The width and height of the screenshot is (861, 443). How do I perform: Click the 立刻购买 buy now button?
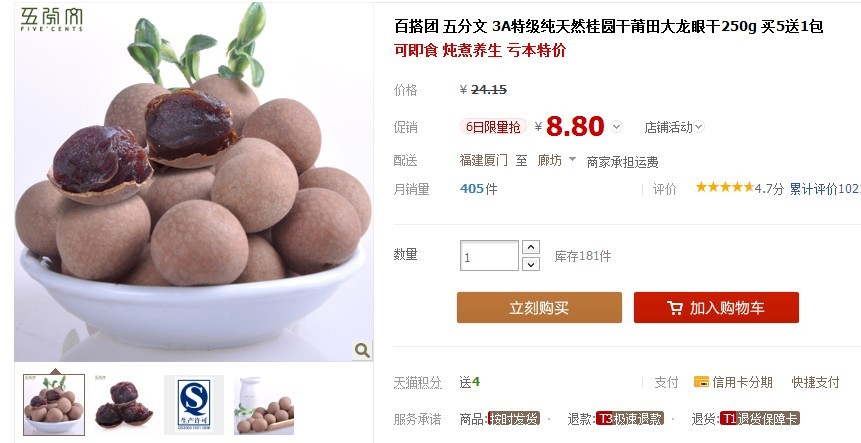point(539,307)
